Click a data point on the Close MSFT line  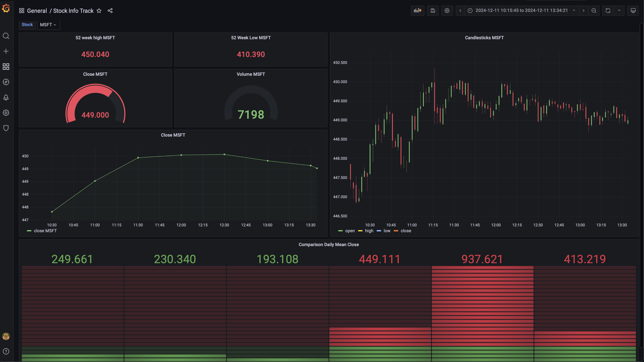coord(181,155)
